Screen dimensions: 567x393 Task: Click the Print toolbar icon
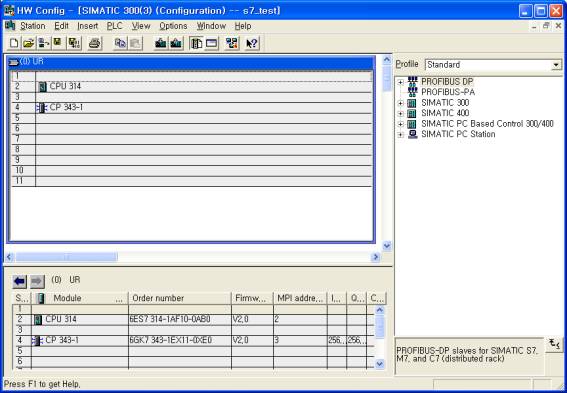[x=95, y=43]
